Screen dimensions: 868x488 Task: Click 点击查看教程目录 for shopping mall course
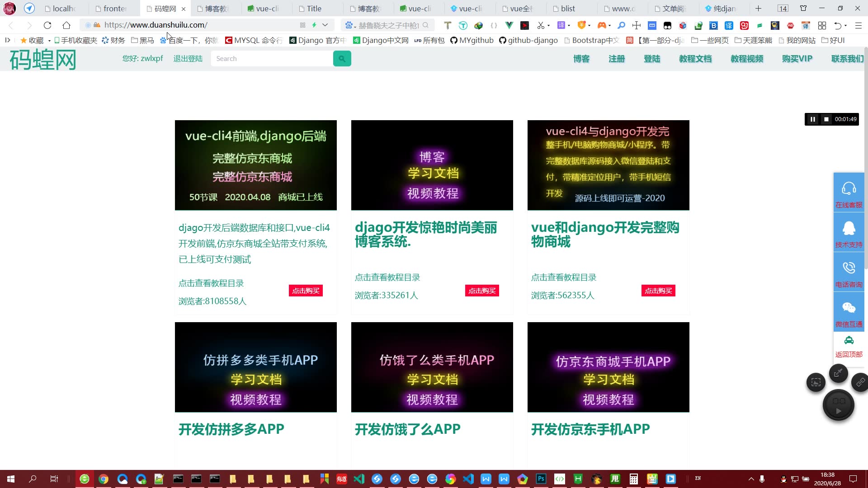[563, 277]
